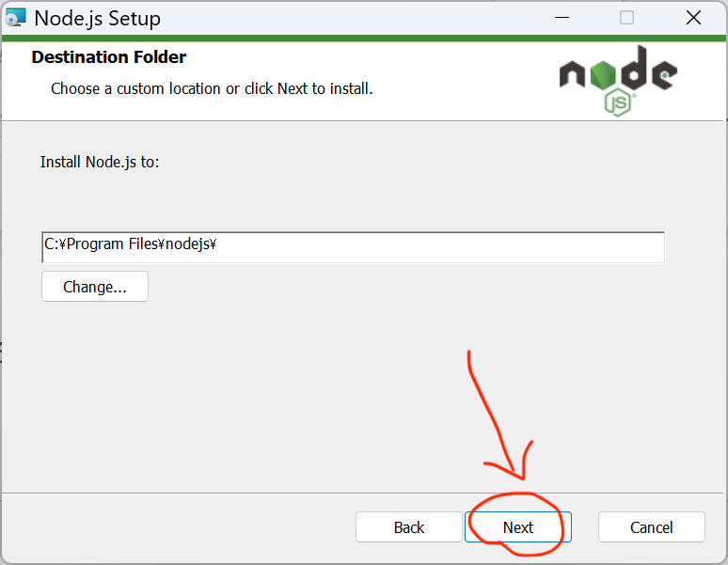Click the disabled maximize window button
The image size is (728, 565).
pos(626,18)
